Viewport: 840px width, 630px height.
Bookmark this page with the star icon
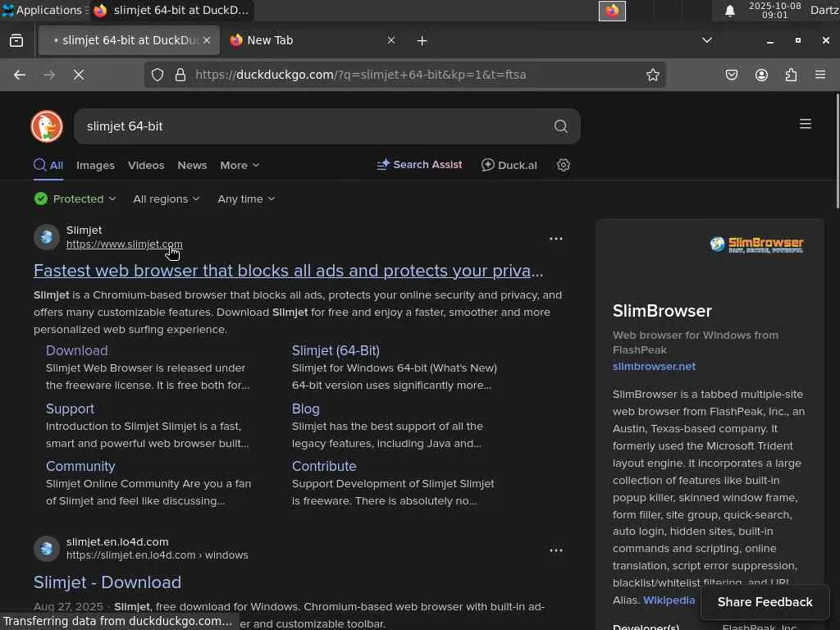pos(652,75)
